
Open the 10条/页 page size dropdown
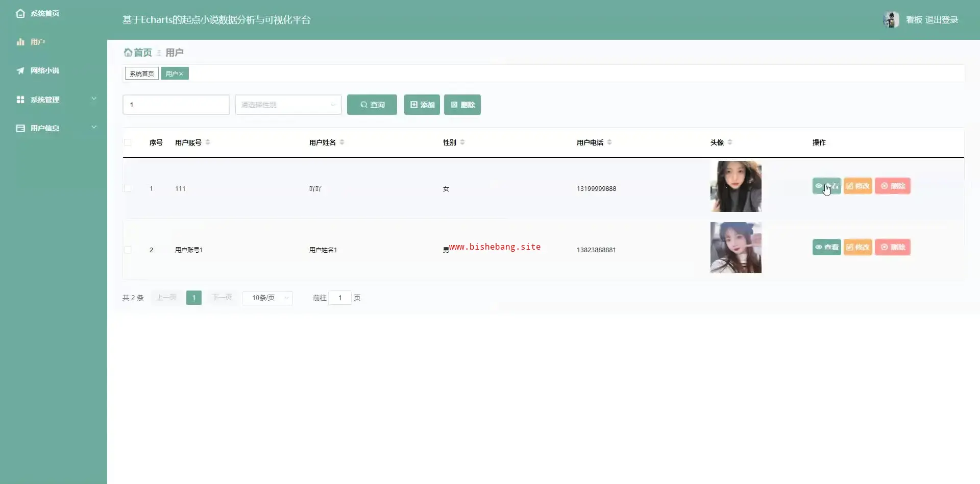(x=267, y=298)
